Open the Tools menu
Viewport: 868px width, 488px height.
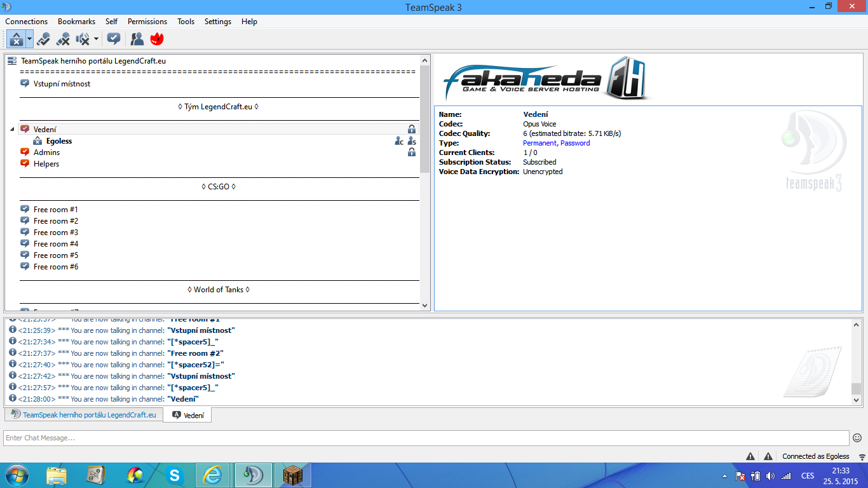[186, 22]
